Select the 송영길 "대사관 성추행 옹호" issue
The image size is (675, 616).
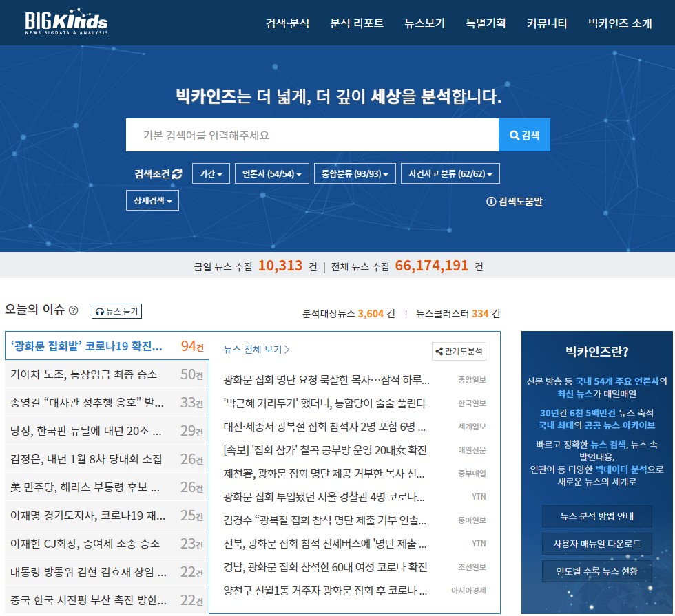(107, 403)
